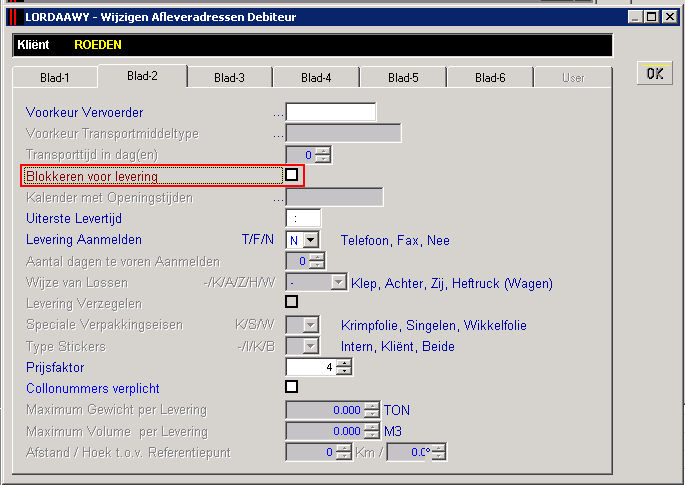The height and width of the screenshot is (485, 685).
Task: Open the Wijze van Lossen dropdown
Action: [x=339, y=283]
